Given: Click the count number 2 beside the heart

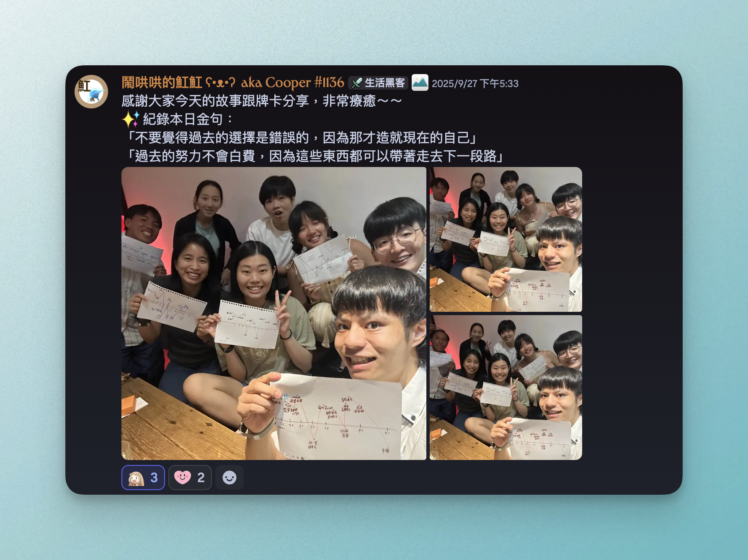Looking at the screenshot, I should pos(201,478).
